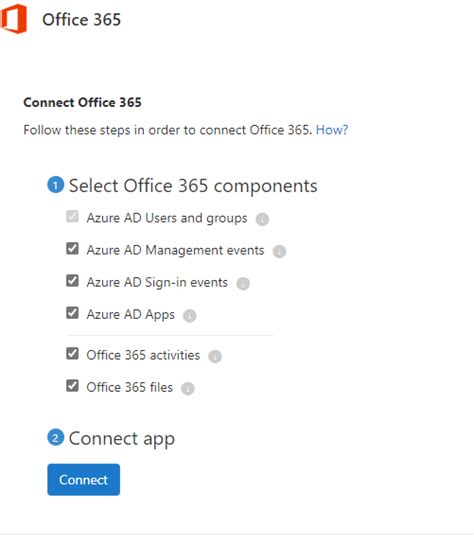Viewport: 474px width, 544px height.
Task: Open the How? help link
Action: tap(332, 130)
